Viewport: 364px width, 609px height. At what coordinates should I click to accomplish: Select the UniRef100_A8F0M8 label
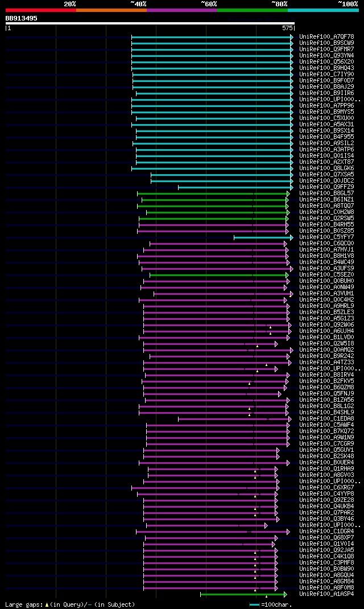[x=326, y=588]
